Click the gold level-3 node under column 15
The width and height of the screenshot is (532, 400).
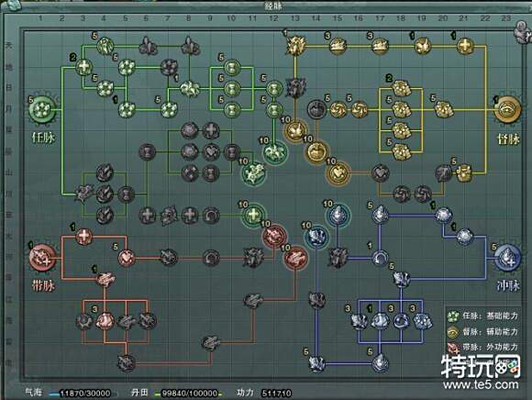coord(338,46)
